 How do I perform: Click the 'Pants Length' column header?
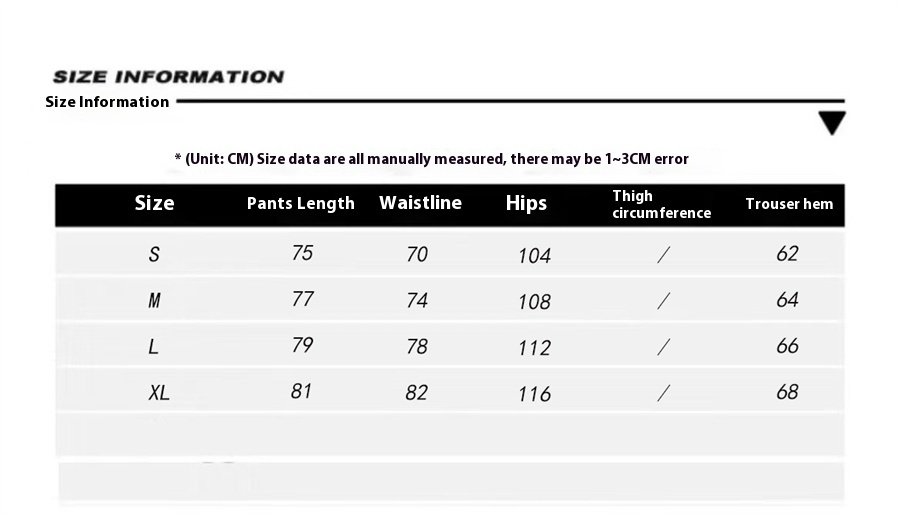(x=300, y=204)
